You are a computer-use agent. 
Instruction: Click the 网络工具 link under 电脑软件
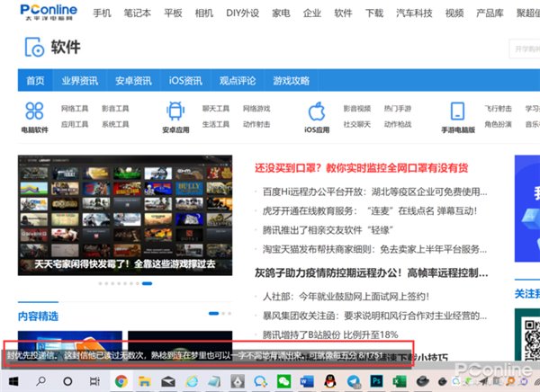75,108
